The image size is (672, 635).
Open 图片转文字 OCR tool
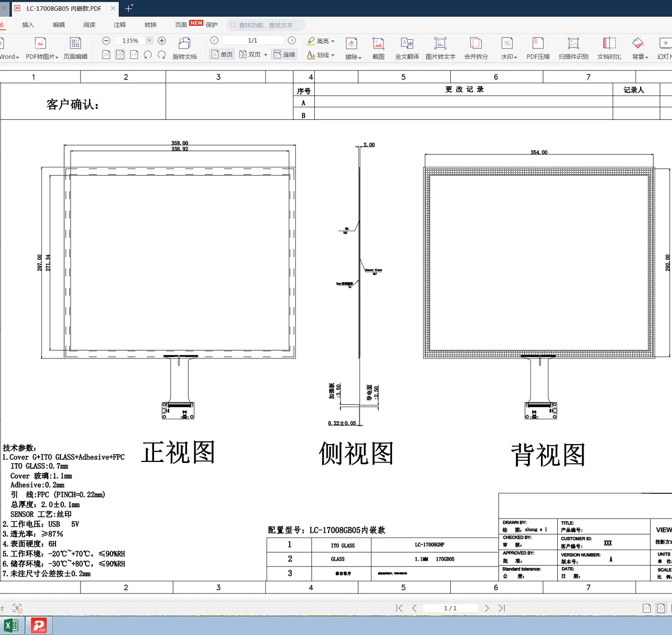pyautogui.click(x=440, y=48)
